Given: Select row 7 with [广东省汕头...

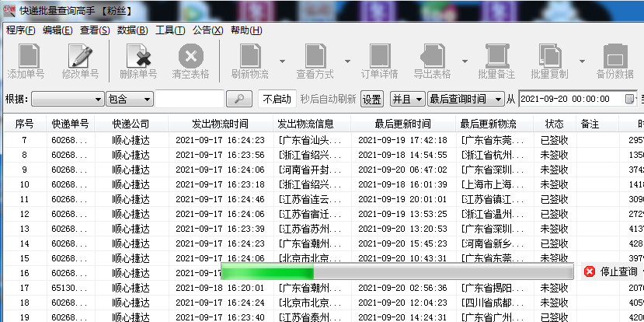Looking at the screenshot, I should point(324,140).
